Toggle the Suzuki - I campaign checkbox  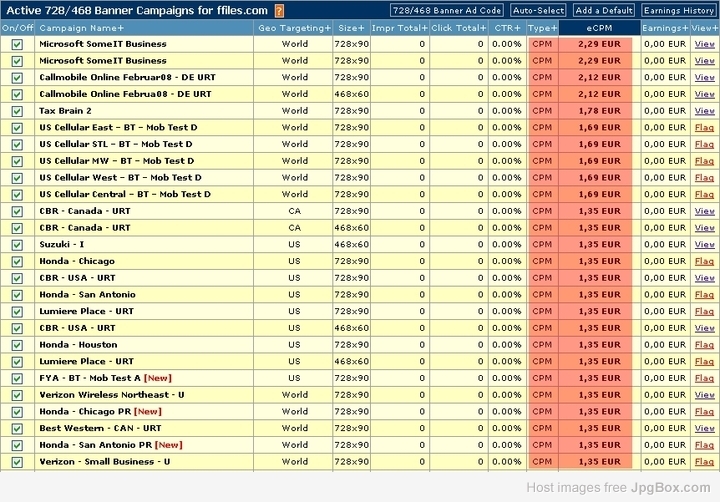pyautogui.click(x=17, y=244)
